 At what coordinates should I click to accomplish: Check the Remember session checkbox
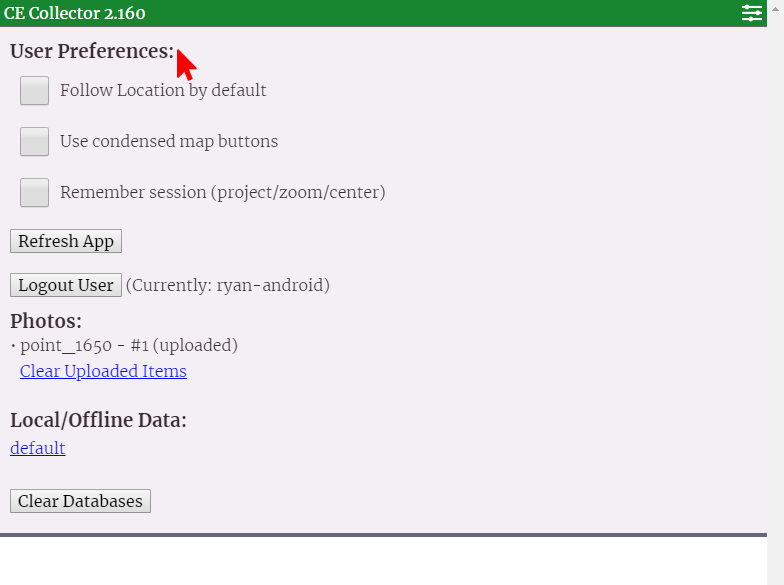(35, 192)
